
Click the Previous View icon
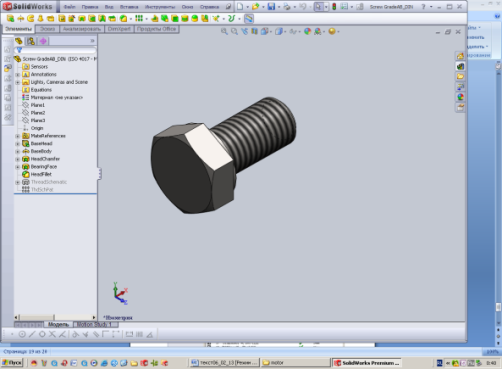pos(244,31)
